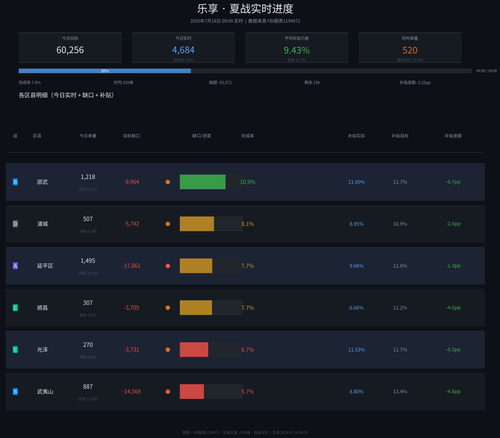Click order count 887 in 武夷山 row

tap(88, 387)
